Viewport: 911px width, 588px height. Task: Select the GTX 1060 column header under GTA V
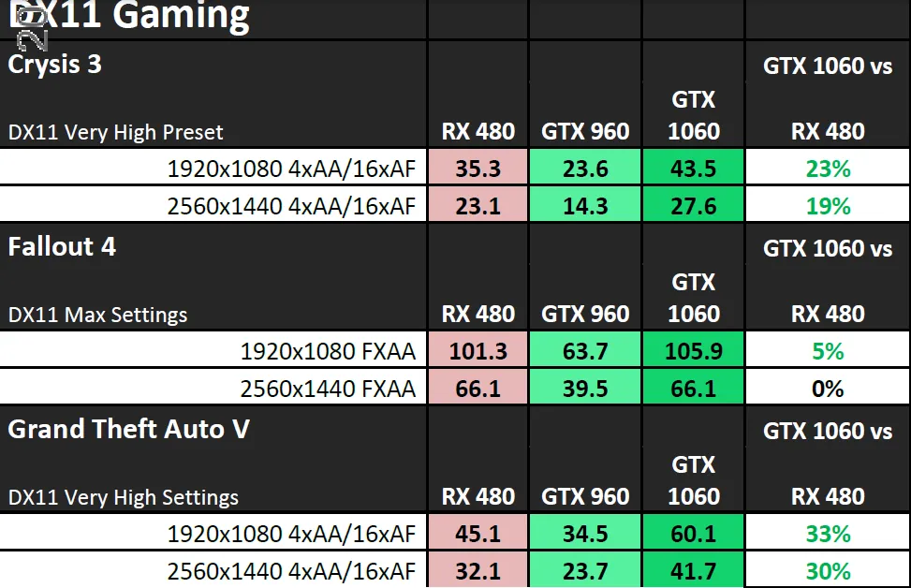coord(693,480)
